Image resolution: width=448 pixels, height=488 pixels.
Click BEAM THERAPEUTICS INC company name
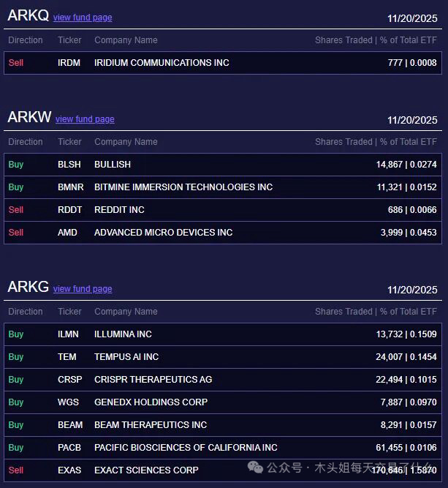[151, 425]
